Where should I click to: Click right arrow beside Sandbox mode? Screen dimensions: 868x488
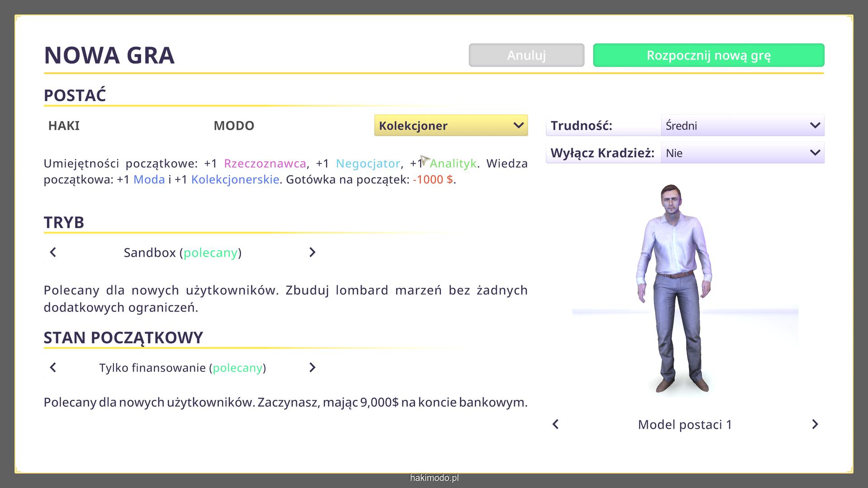pyautogui.click(x=312, y=252)
